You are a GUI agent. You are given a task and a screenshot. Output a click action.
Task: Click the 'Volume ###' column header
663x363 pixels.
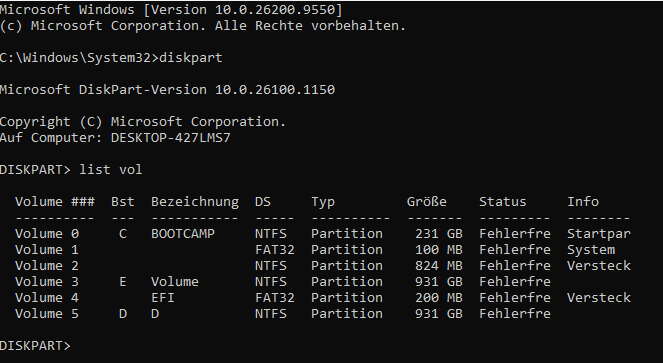(x=55, y=202)
